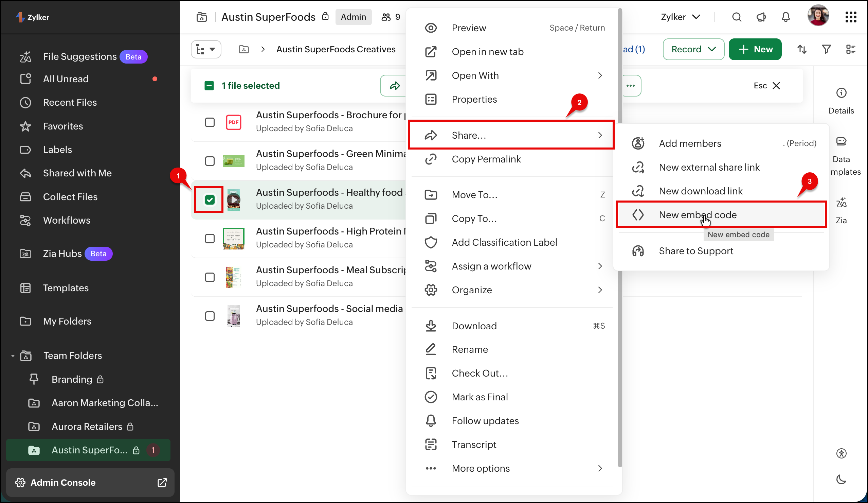Open the user profile avatar
Image resolution: width=868 pixels, height=503 pixels.
[818, 16]
